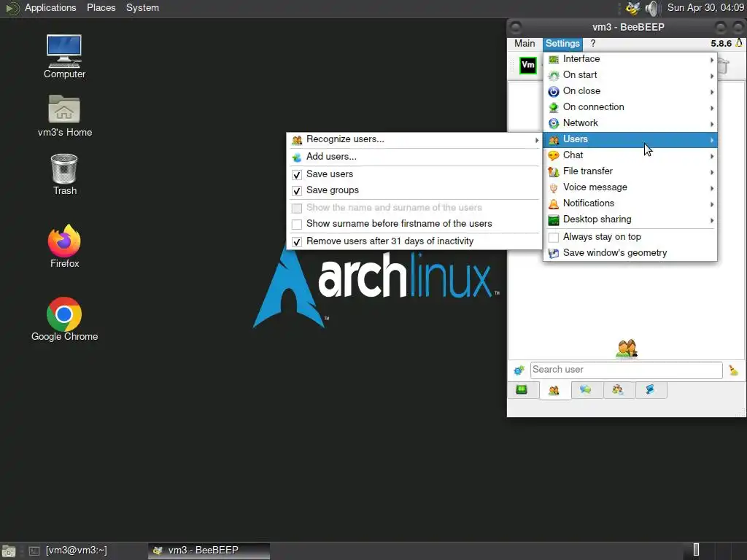Open the Notifications submenu

630,203
